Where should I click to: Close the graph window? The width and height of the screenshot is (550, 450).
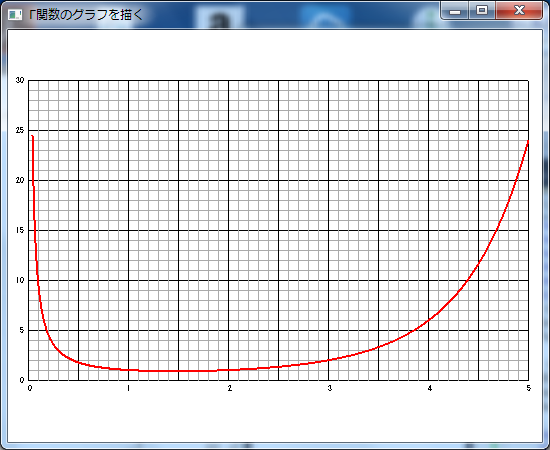[x=519, y=11]
